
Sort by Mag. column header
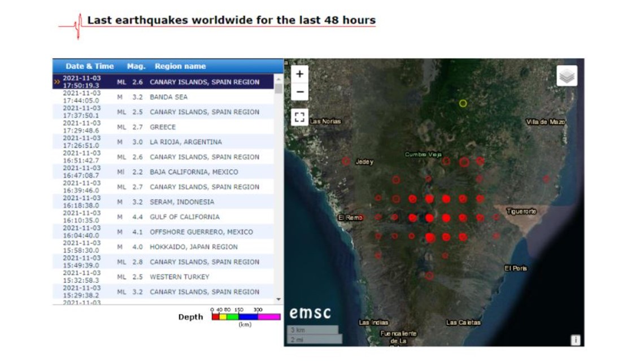pos(136,66)
